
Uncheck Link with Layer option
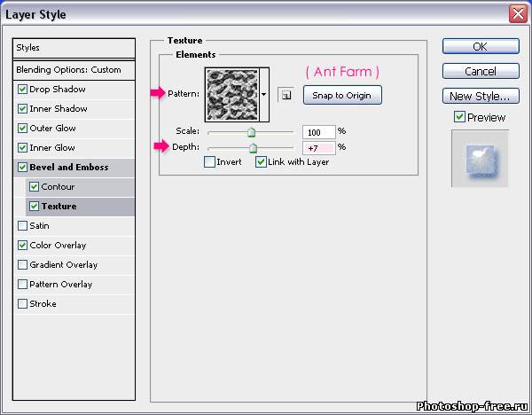tap(261, 162)
